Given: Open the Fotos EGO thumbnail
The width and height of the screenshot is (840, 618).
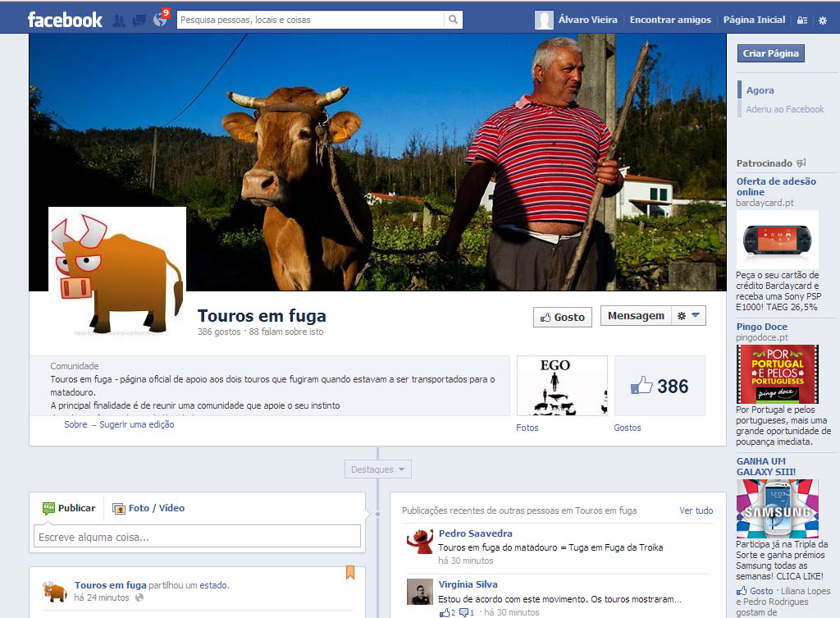Looking at the screenshot, I should pyautogui.click(x=562, y=386).
